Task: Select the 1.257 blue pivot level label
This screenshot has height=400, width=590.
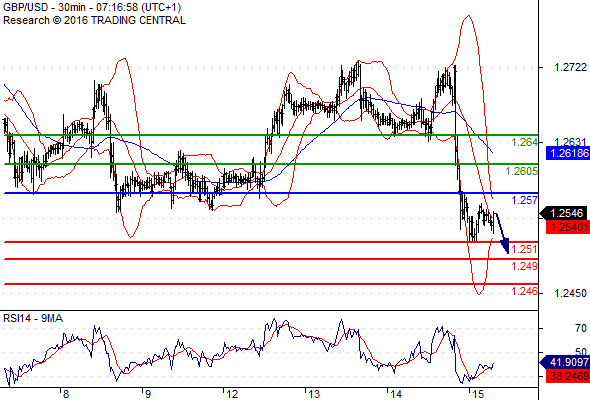Action: point(524,200)
